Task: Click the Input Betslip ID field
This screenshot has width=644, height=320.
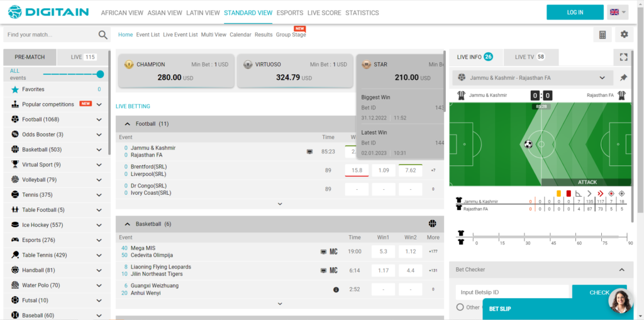Action: [513, 292]
